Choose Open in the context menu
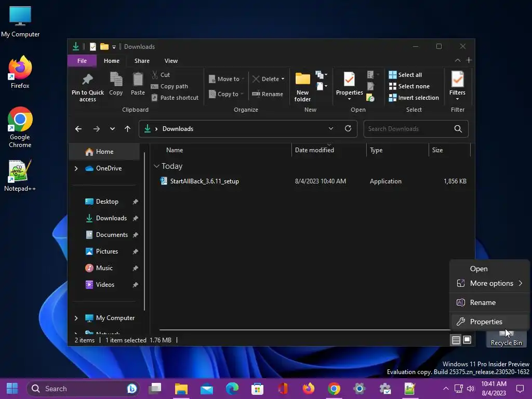 tap(489, 269)
